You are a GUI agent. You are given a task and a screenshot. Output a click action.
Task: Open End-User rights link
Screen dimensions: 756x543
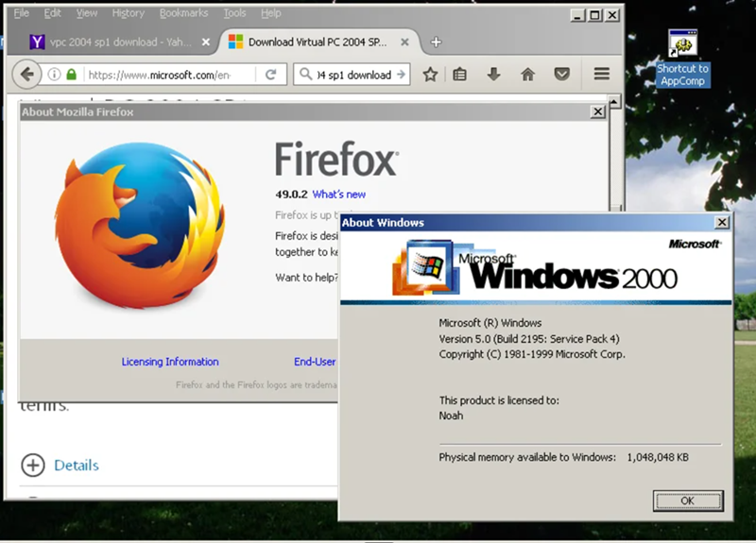(315, 362)
